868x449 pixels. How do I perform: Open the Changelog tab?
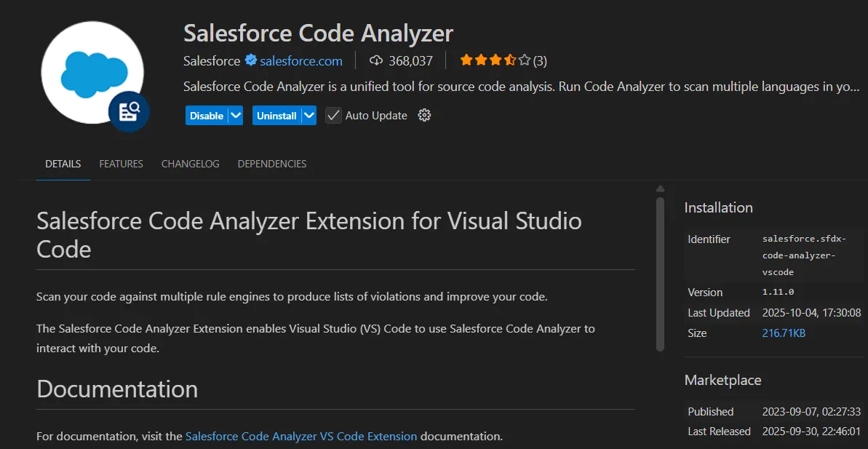tap(190, 164)
